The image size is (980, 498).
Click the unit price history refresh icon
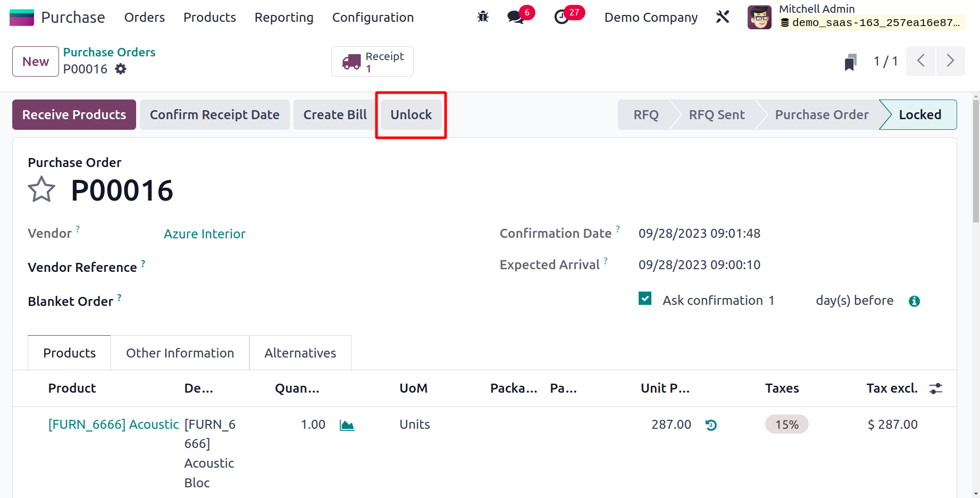[711, 425]
